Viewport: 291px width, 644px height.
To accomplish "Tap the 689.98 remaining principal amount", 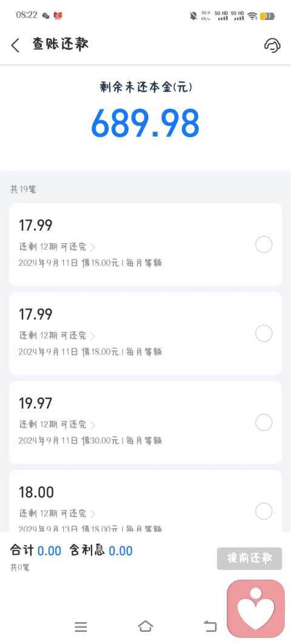I will (x=145, y=123).
